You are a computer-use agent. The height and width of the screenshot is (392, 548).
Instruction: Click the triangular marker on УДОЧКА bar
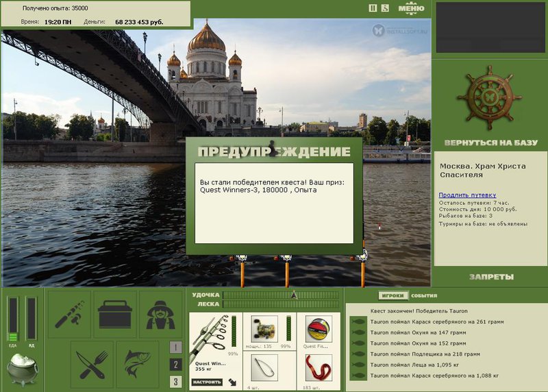(295, 295)
